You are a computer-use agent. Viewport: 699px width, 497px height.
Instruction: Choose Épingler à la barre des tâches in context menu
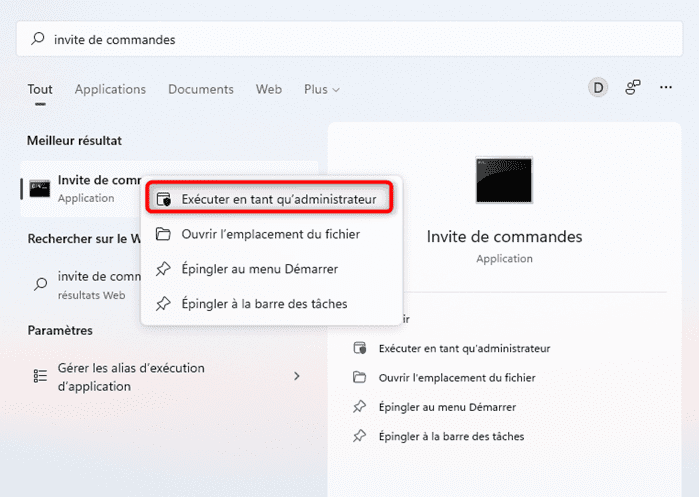(x=271, y=304)
